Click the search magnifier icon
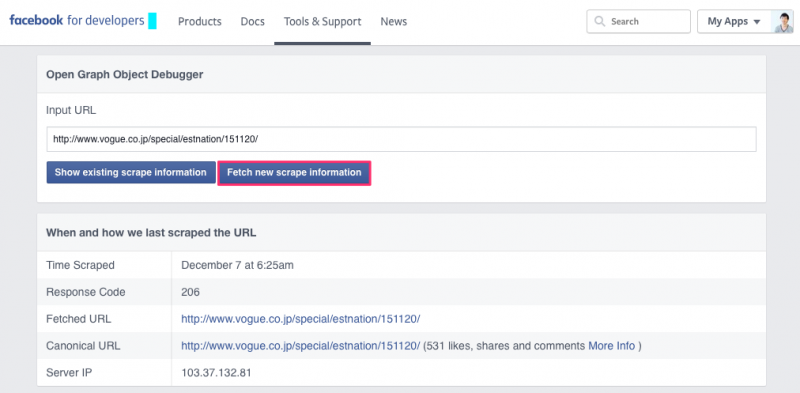Viewport: 800px width, 393px height. pyautogui.click(x=600, y=21)
